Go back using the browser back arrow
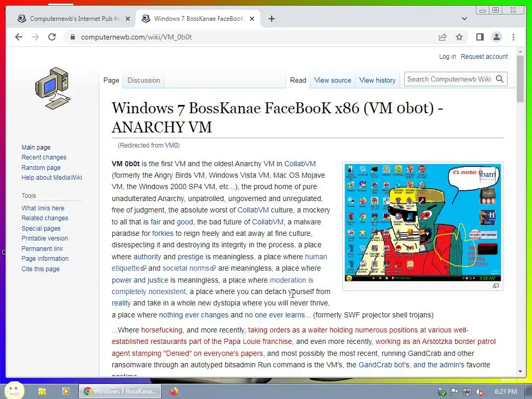This screenshot has height=399, width=532. pyautogui.click(x=19, y=37)
